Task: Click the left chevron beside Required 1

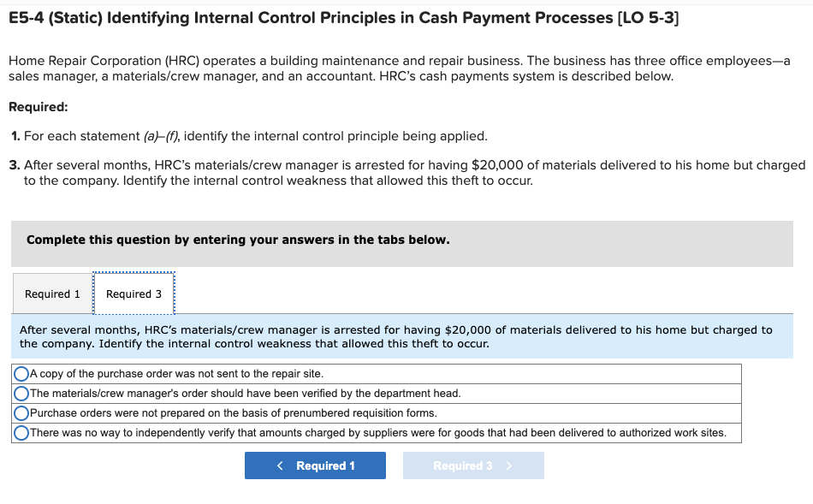Action: click(x=278, y=465)
